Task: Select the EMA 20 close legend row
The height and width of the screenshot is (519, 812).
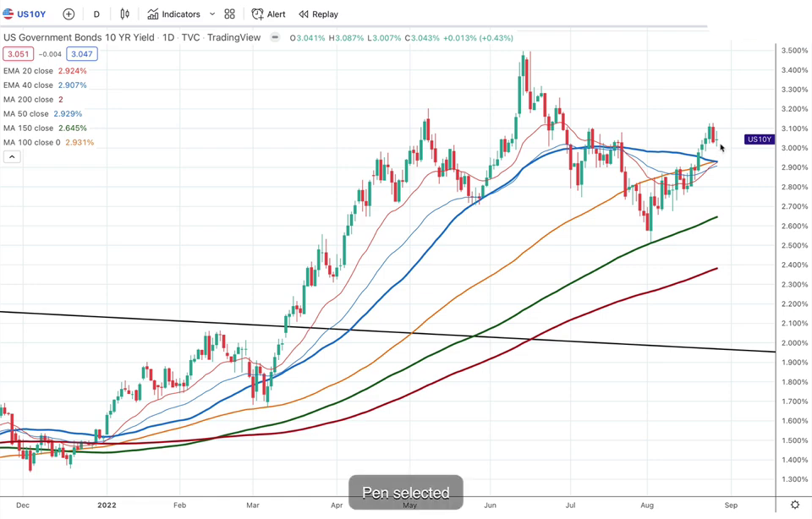Action: (45, 71)
